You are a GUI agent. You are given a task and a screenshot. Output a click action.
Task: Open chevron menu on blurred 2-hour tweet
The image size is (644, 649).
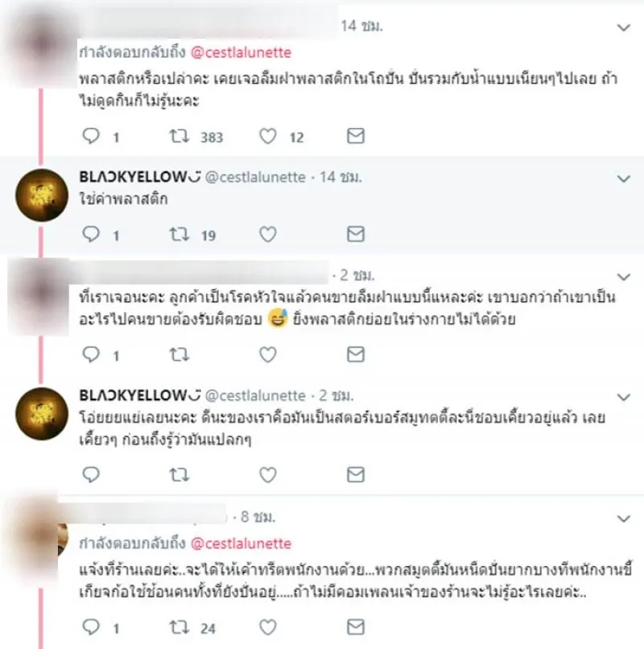(624, 277)
